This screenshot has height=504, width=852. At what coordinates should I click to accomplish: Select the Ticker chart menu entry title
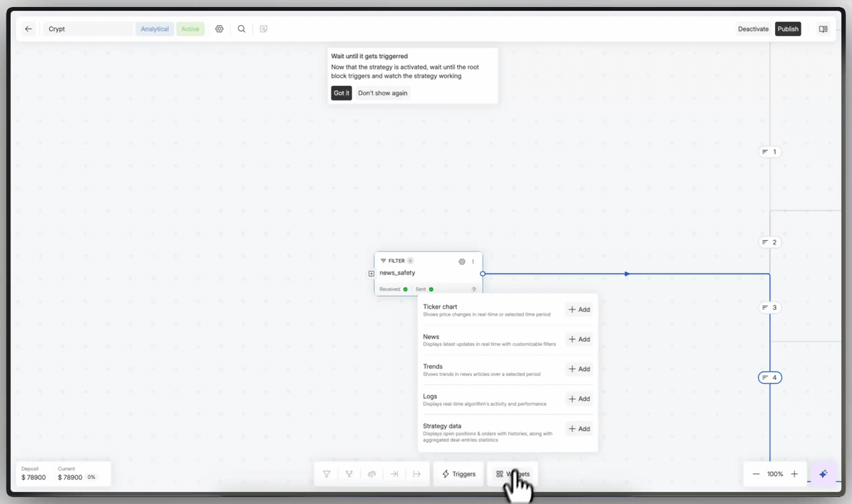point(440,307)
